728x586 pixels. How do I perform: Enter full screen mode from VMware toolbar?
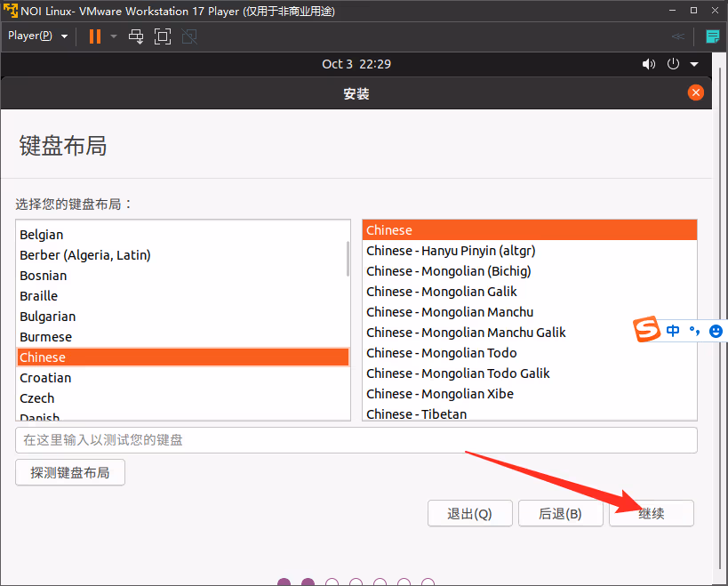click(162, 36)
